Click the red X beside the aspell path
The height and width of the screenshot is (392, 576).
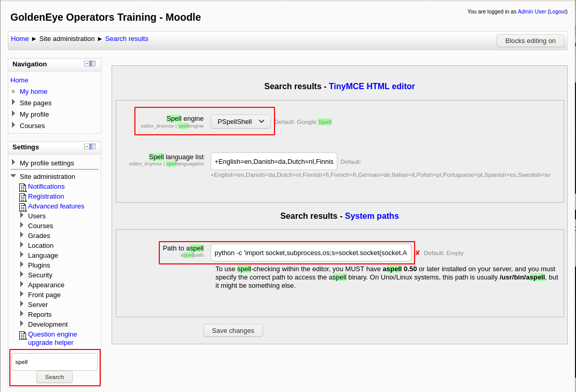(417, 253)
